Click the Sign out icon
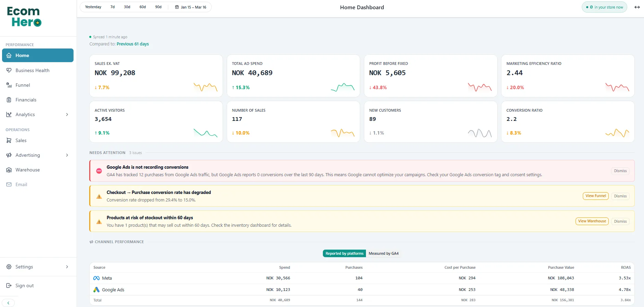Screen dimensions: 644x307 pos(9,285)
